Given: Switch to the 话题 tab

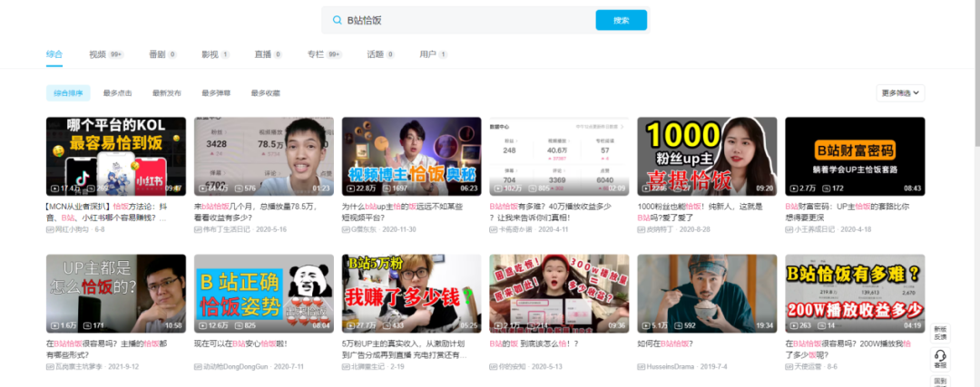Looking at the screenshot, I should tap(380, 54).
